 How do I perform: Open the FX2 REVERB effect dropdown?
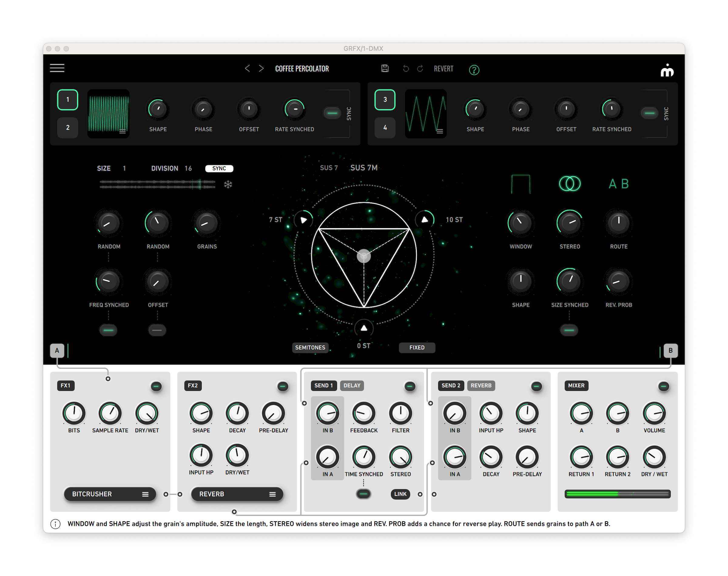[x=237, y=494]
